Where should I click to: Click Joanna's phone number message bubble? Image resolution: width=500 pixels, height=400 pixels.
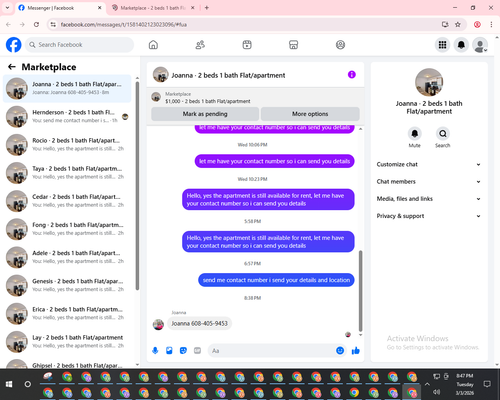[x=199, y=324]
